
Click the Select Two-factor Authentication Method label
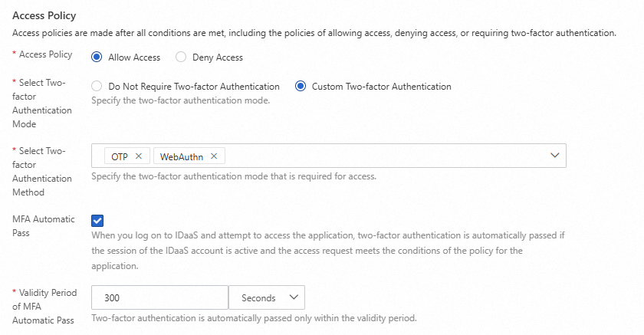pyautogui.click(x=46, y=171)
